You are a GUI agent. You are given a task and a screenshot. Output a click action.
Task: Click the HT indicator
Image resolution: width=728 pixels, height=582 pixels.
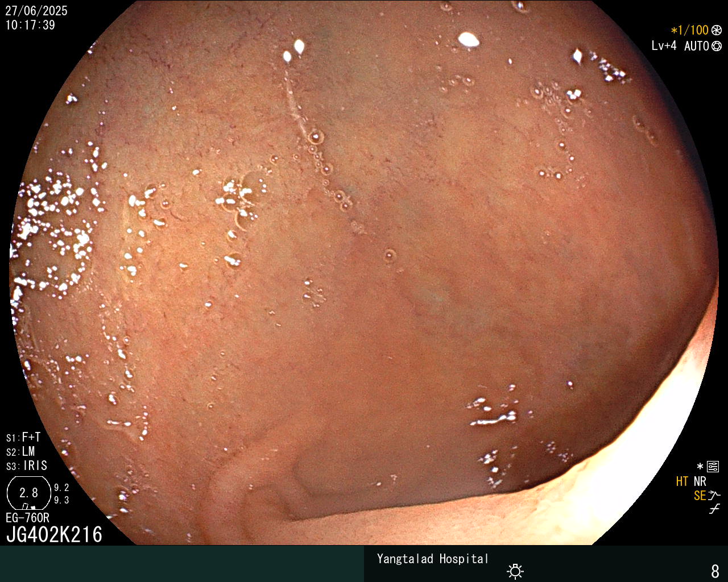[x=682, y=481]
